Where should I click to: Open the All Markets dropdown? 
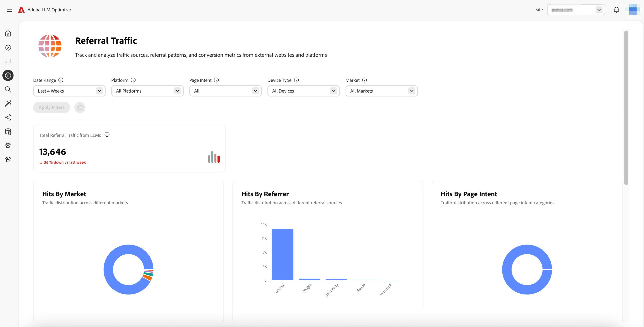pos(382,91)
